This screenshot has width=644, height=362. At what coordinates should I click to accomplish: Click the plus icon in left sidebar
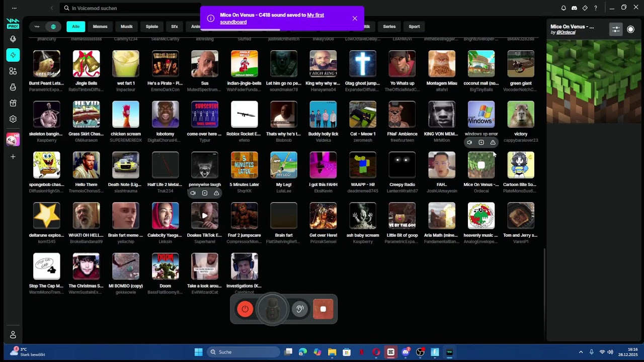point(13,156)
